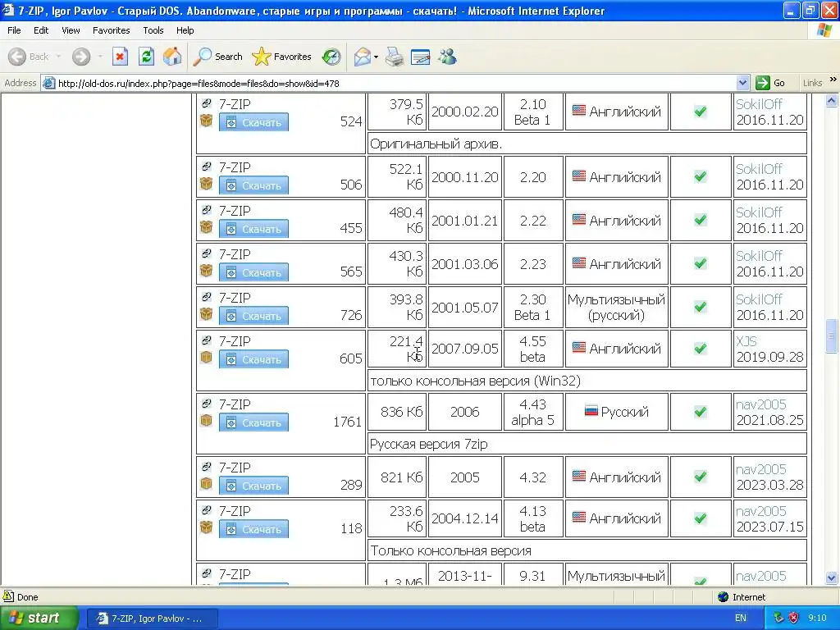Select the 7-ZIP, Igor Pavlov taskbar item
Viewport: 840px width, 630px height.
click(152, 619)
